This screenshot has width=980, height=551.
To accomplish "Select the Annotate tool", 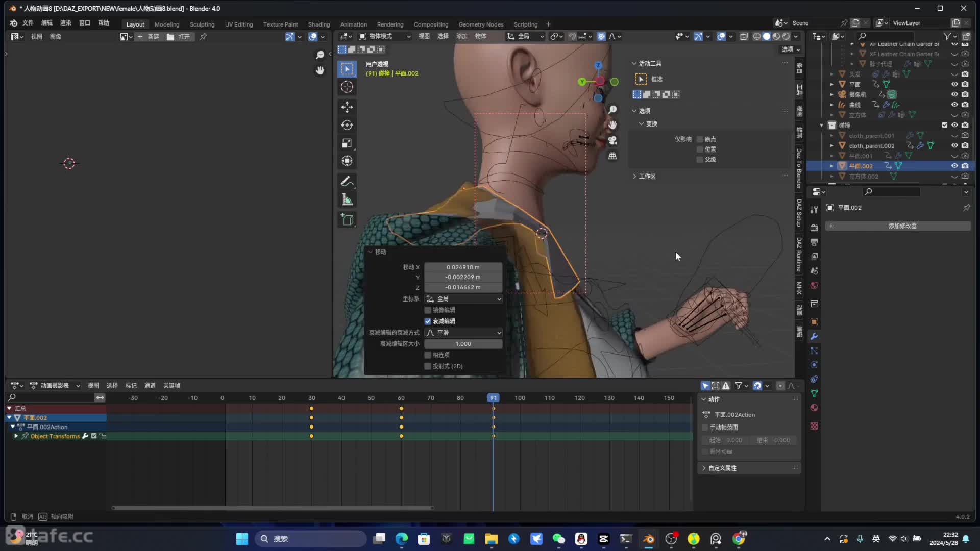I will coord(347,181).
